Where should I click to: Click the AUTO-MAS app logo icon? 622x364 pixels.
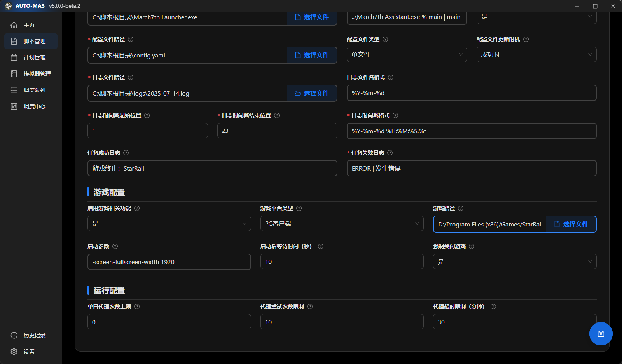[x=9, y=6]
